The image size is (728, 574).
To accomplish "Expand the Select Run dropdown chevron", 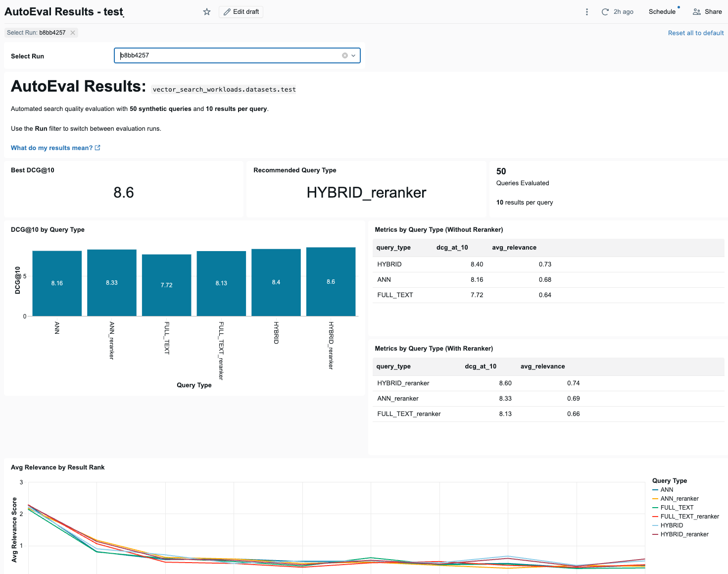I will point(353,55).
